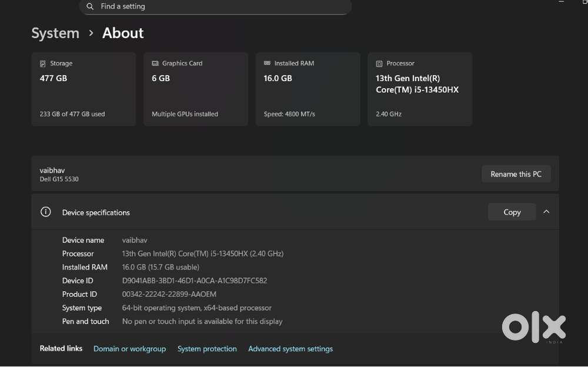The width and height of the screenshot is (588, 367).
Task: Open the System protection link
Action: pos(207,349)
